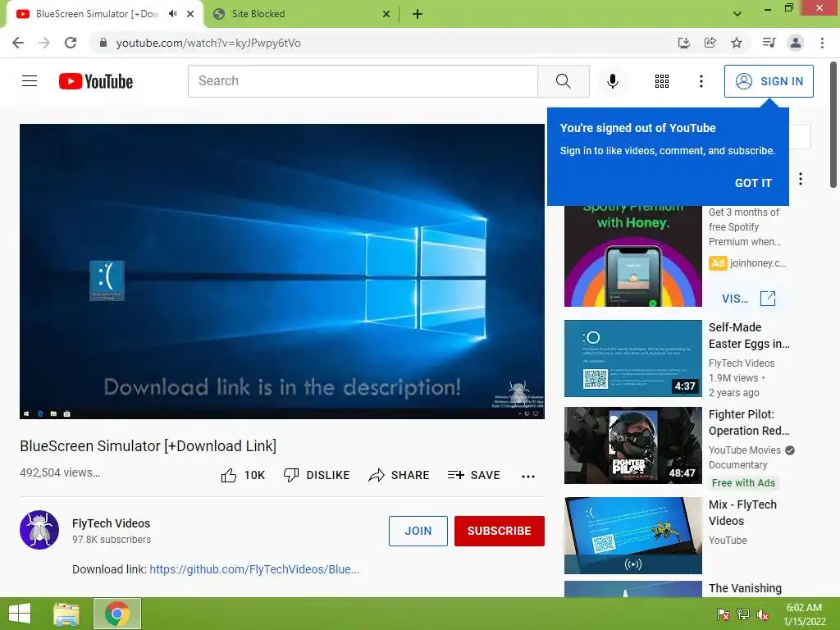This screenshot has width=840, height=630.
Task: Click the Chrome taskbar icon
Action: click(x=117, y=614)
